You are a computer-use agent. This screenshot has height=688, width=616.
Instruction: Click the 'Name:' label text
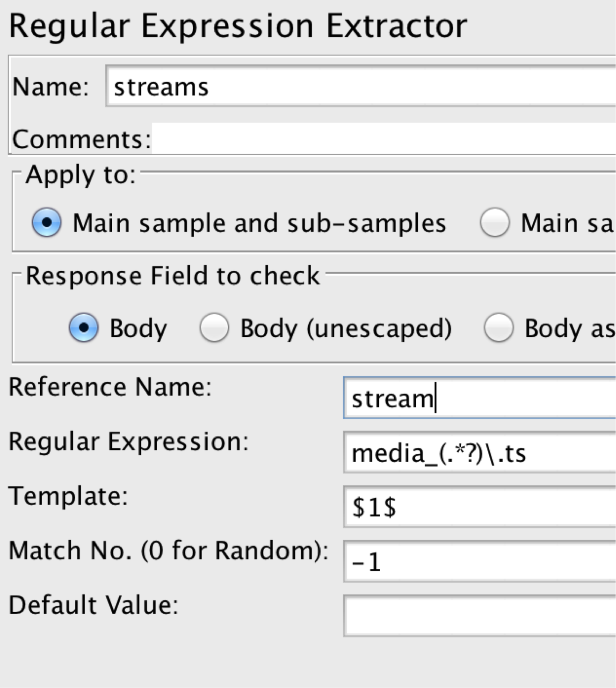[x=51, y=87]
